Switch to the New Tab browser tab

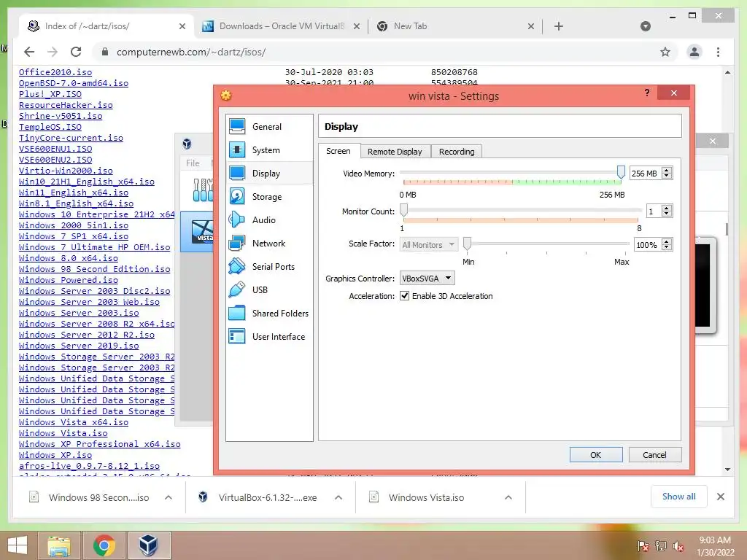point(455,26)
